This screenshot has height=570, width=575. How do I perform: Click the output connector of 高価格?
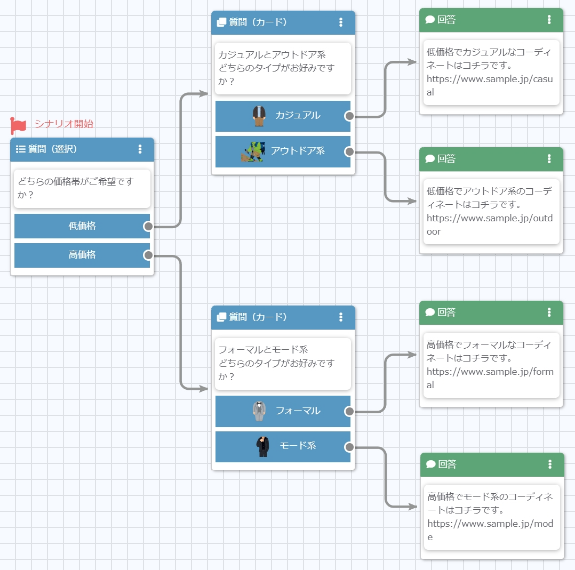[x=148, y=255]
